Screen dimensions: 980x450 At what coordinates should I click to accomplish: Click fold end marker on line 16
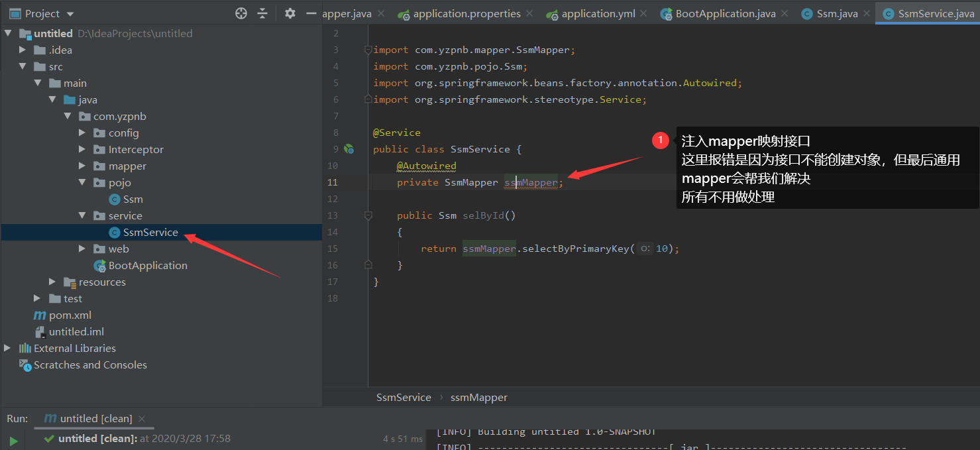click(368, 264)
